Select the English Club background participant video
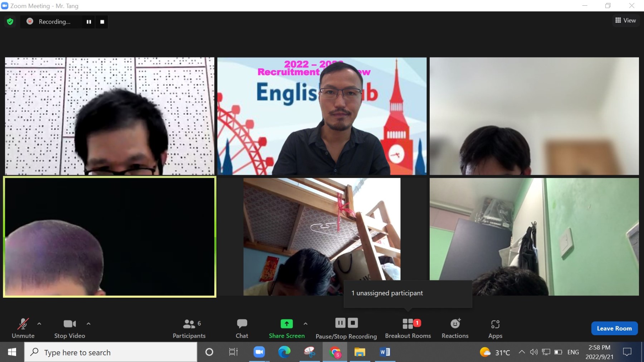The width and height of the screenshot is (644, 362). click(322, 116)
